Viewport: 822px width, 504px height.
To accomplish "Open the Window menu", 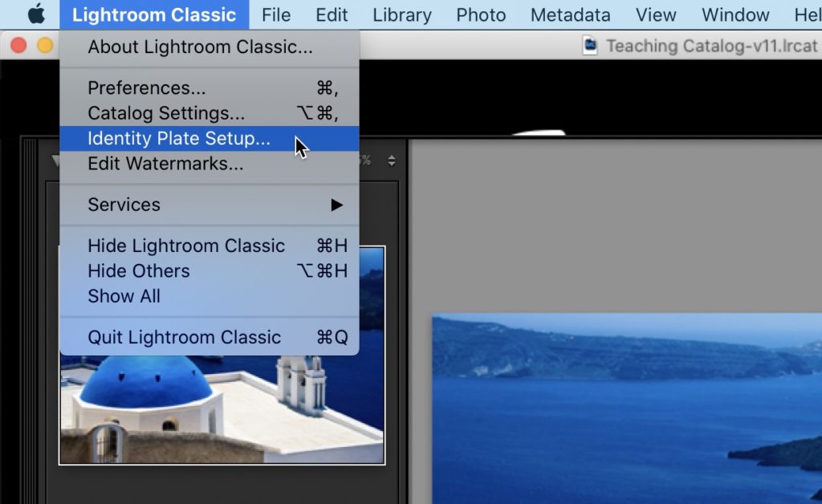I will [735, 14].
